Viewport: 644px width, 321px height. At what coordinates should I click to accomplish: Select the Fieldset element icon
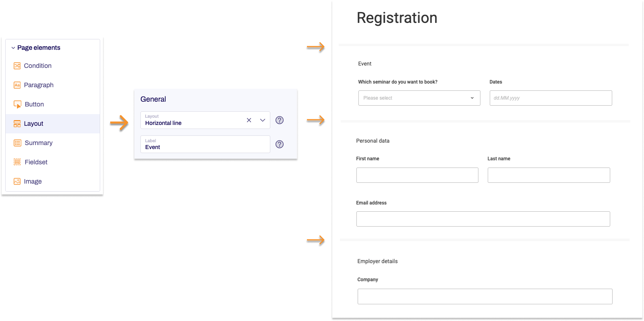[x=17, y=162]
